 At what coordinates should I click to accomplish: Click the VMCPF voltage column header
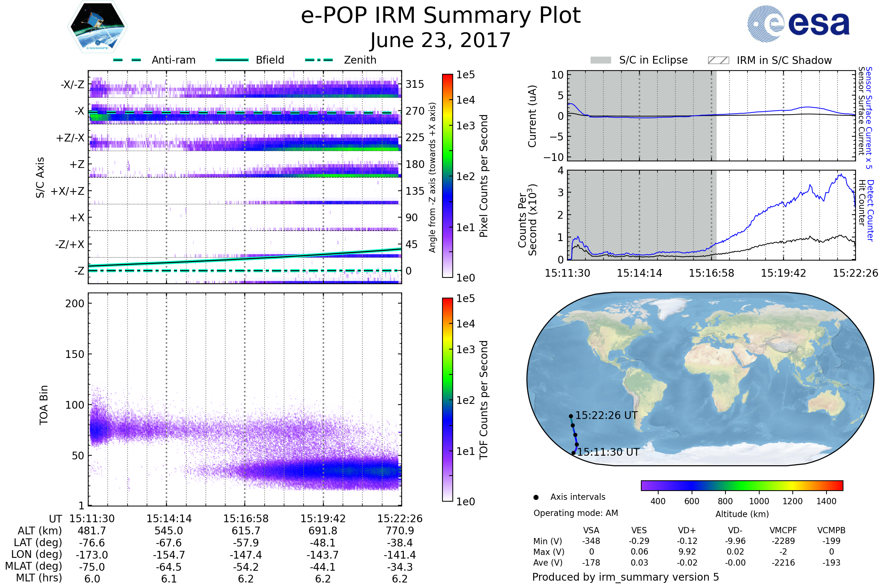click(x=783, y=530)
